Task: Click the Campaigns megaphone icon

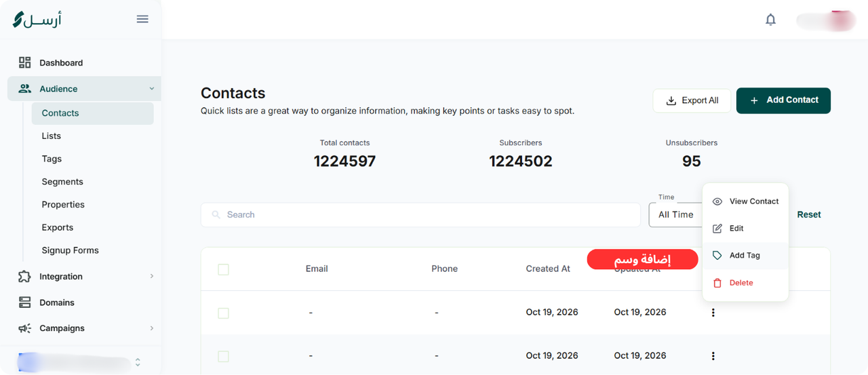Action: (25, 328)
